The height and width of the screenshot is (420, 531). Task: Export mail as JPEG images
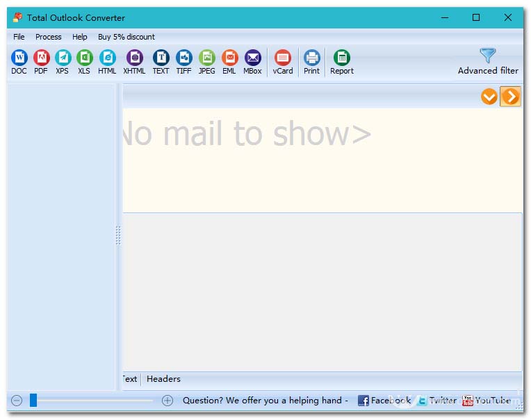tap(206, 62)
